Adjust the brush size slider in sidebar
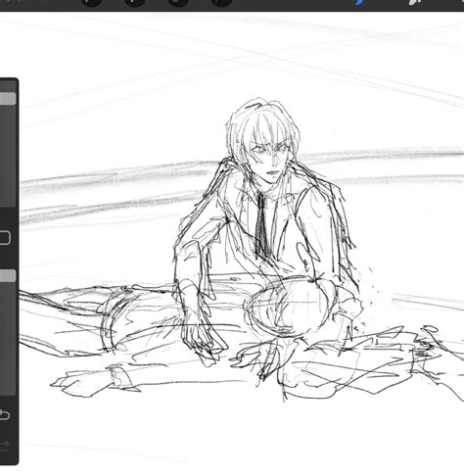 (7, 99)
